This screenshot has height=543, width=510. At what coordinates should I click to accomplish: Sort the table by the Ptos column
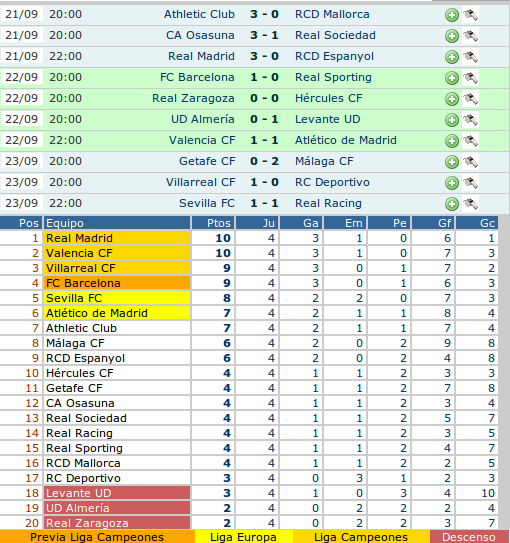[213, 223]
